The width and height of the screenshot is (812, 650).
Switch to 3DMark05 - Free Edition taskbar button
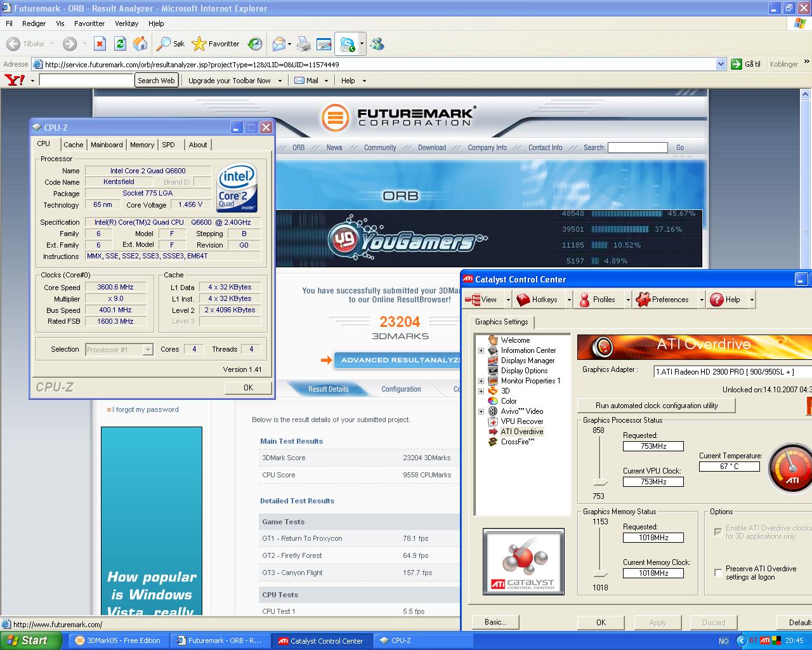(119, 640)
